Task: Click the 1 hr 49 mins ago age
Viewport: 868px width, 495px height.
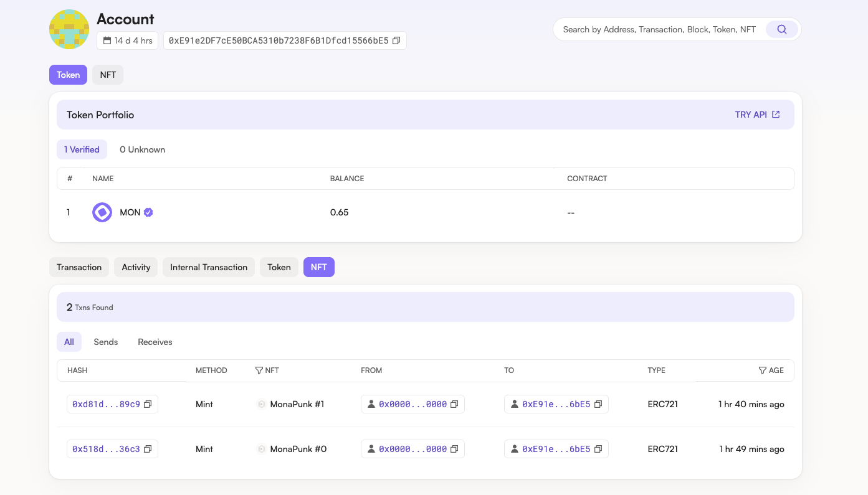Action: [751, 449]
